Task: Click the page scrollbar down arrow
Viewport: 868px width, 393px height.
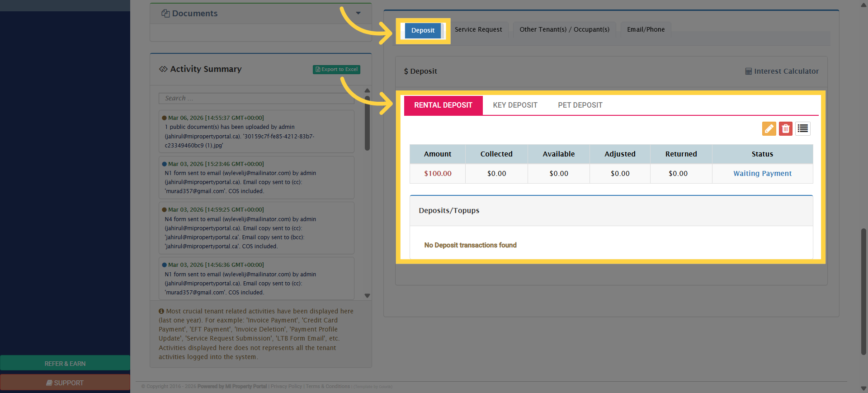Action: (863, 388)
